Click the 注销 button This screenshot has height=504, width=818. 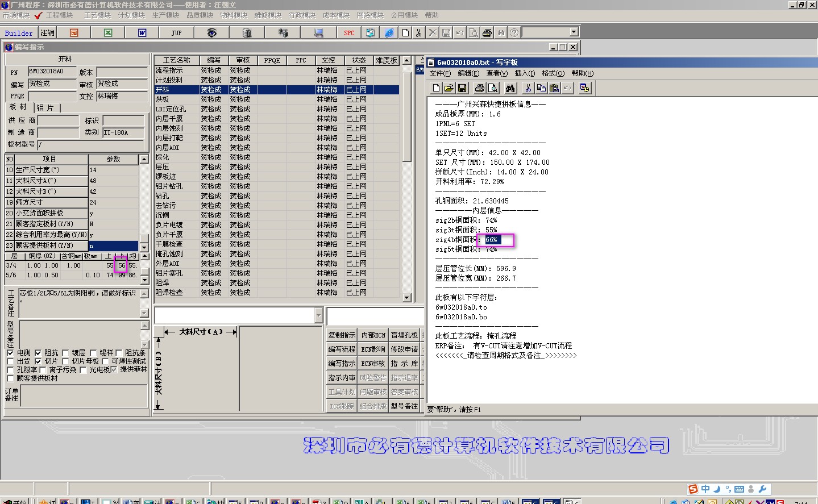48,33
